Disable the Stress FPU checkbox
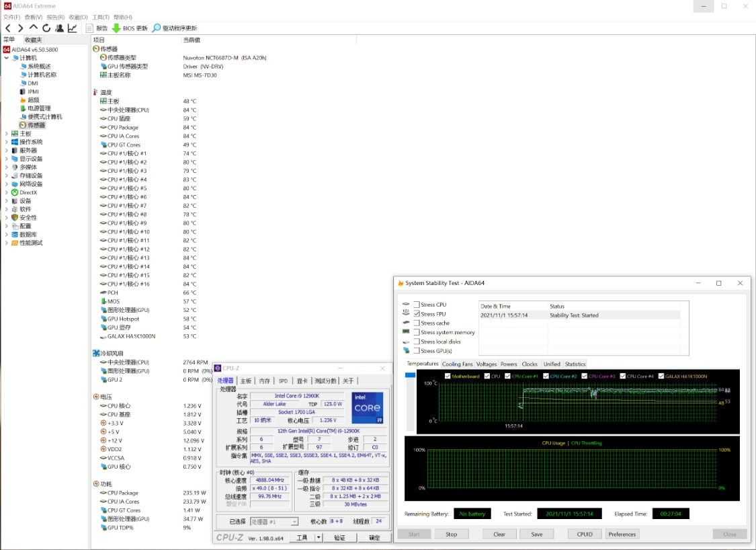The width and height of the screenshot is (756, 550). click(x=417, y=314)
